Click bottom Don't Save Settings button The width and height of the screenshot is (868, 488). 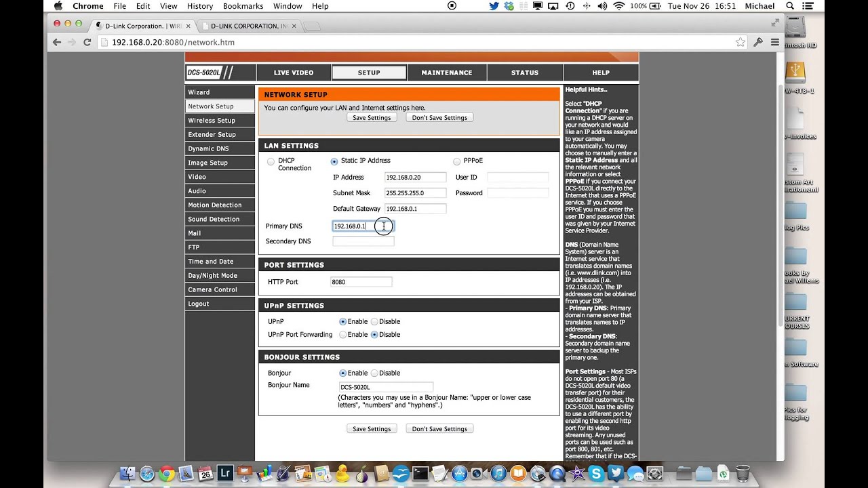(439, 429)
